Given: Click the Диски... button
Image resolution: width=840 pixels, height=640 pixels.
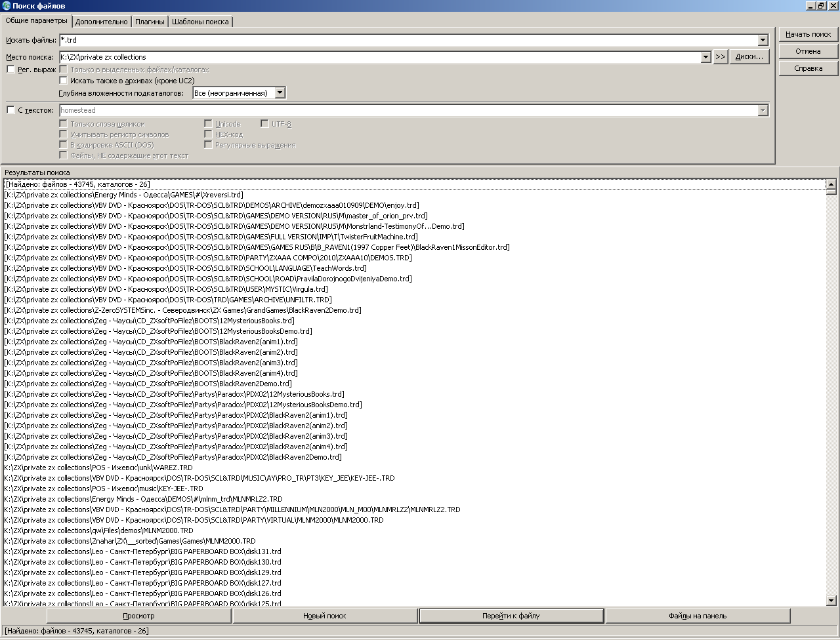Looking at the screenshot, I should click(x=749, y=57).
